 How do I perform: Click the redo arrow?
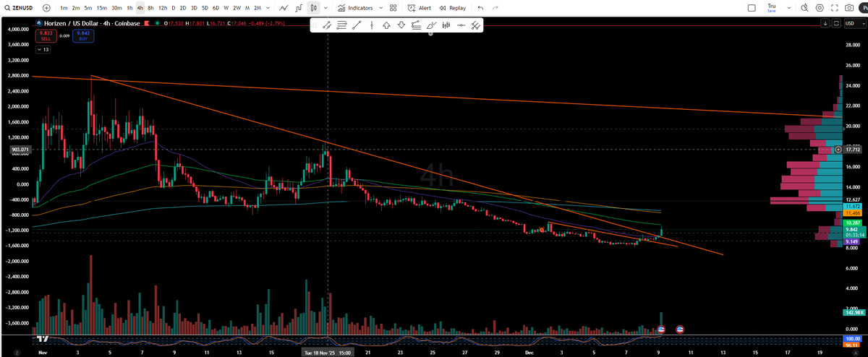pos(496,8)
